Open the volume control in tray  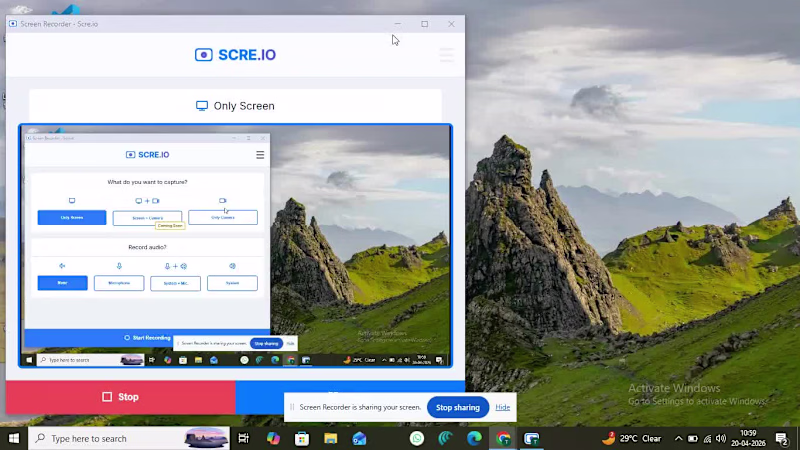[x=721, y=438]
